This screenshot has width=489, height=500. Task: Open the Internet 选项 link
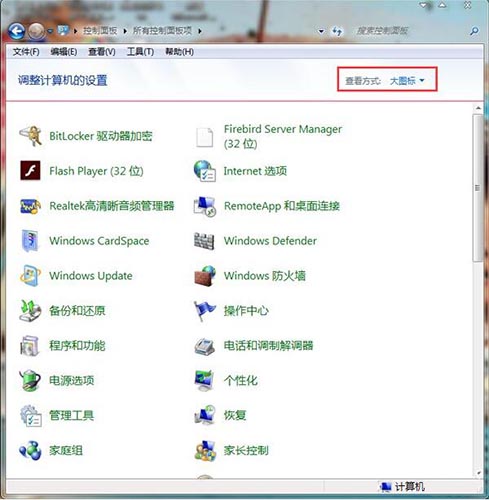[255, 171]
